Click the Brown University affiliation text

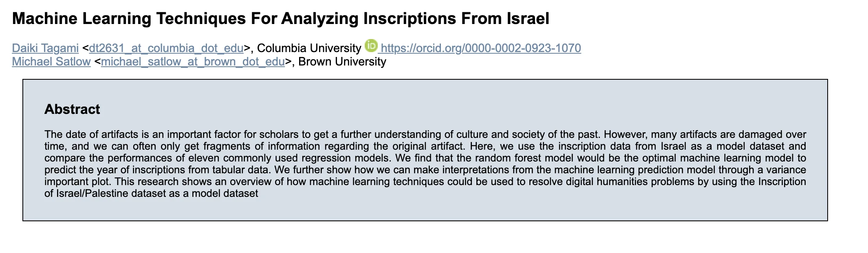342,62
